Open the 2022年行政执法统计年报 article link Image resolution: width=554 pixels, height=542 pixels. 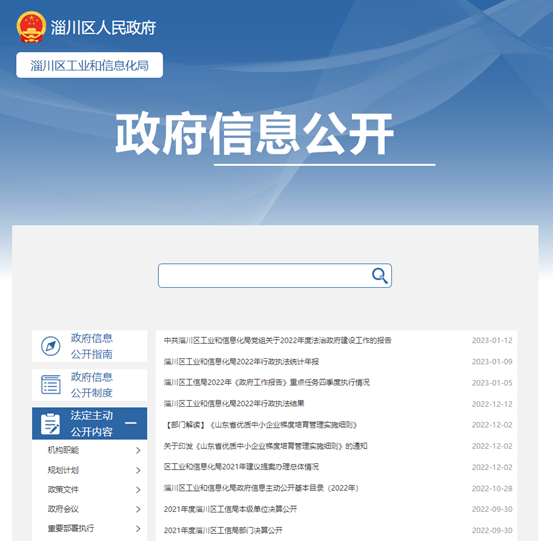(x=241, y=361)
